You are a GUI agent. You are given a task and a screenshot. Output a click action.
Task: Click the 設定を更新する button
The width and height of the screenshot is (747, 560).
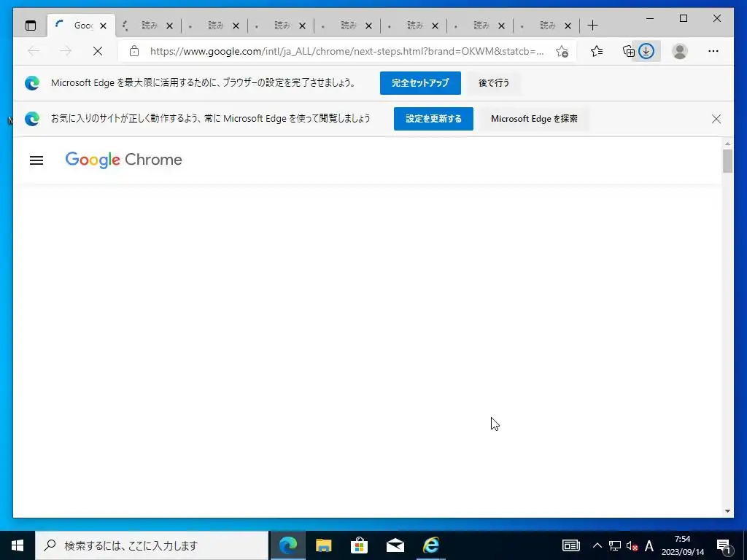433,119
